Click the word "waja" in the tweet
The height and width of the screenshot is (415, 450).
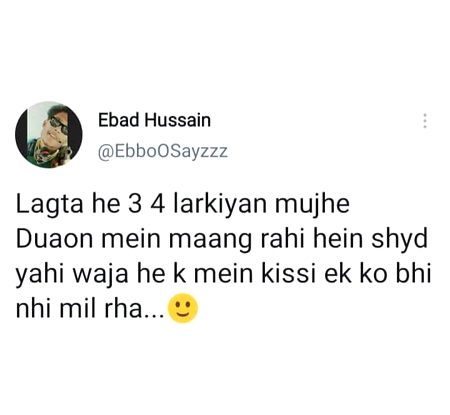101,275
